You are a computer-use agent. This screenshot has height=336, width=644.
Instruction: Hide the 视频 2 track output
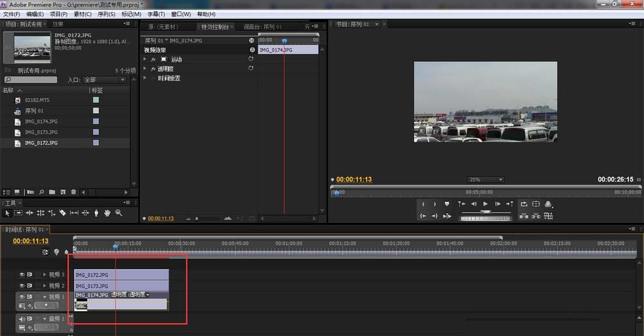(21, 286)
